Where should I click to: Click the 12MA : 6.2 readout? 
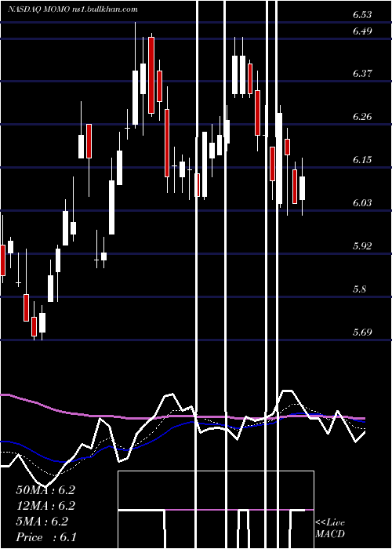pos(45,506)
